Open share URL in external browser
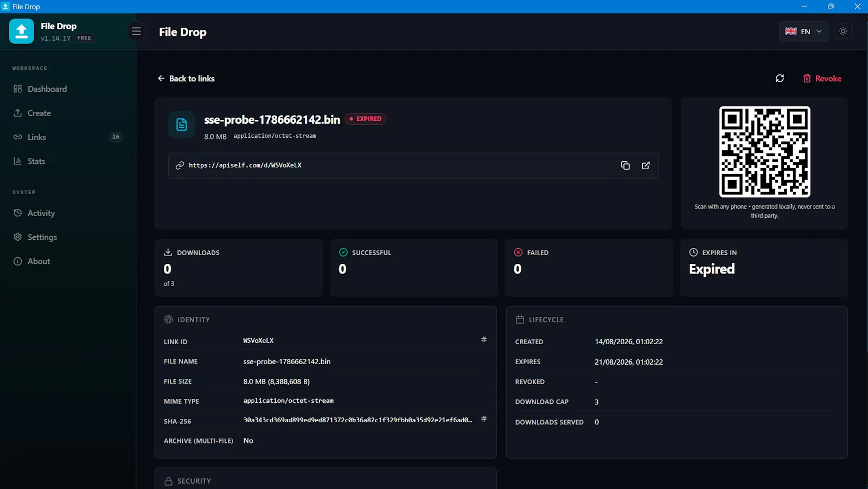The height and width of the screenshot is (489, 868). (x=646, y=166)
